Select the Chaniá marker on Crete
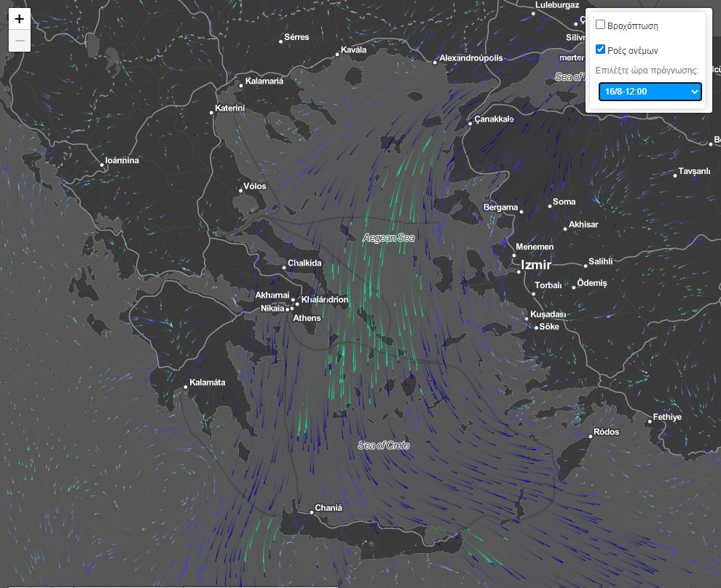 click(x=311, y=512)
